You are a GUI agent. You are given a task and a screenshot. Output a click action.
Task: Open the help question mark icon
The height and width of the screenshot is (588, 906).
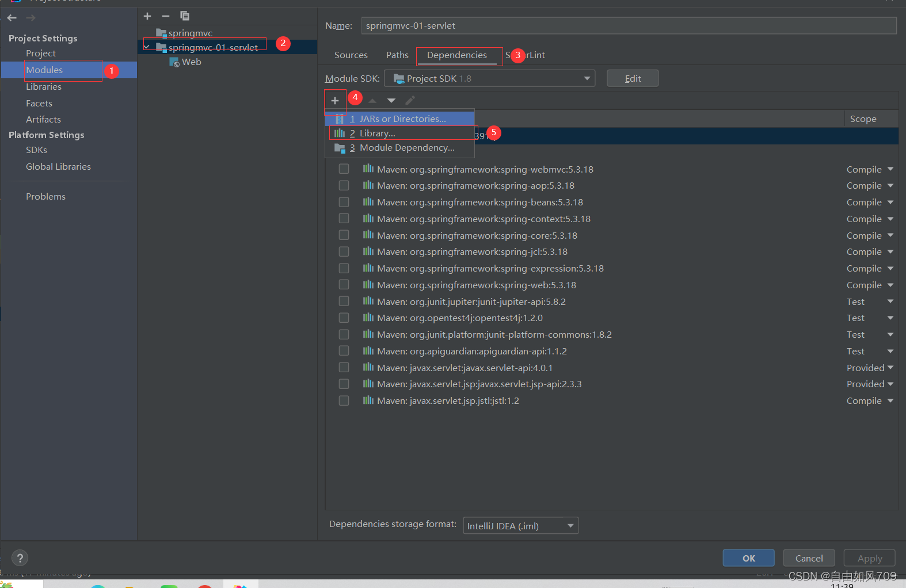[x=20, y=558]
